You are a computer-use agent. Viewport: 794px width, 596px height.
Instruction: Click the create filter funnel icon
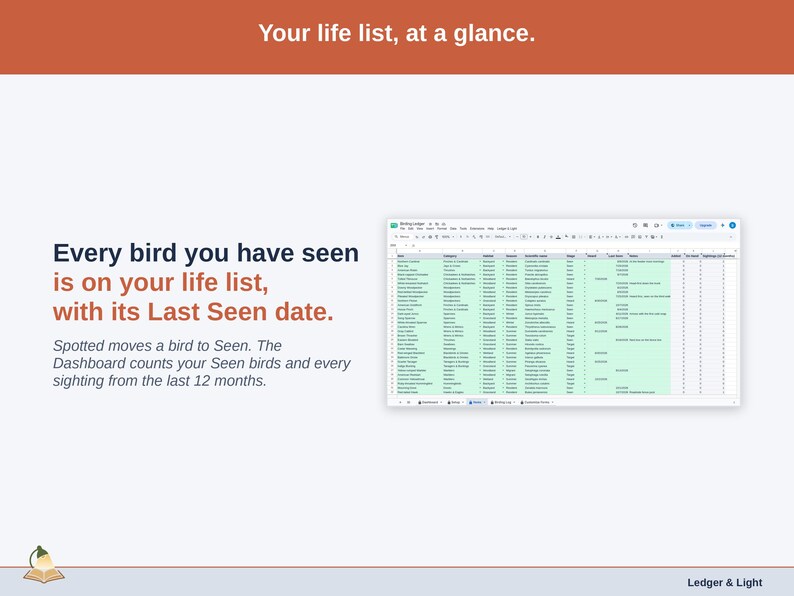pos(647,237)
